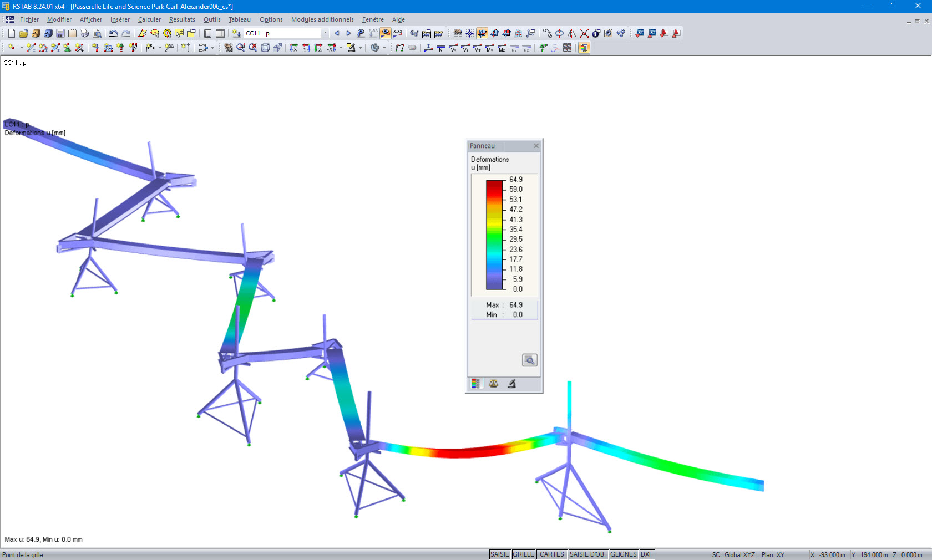Toggle the result values x.xx display

(398, 33)
